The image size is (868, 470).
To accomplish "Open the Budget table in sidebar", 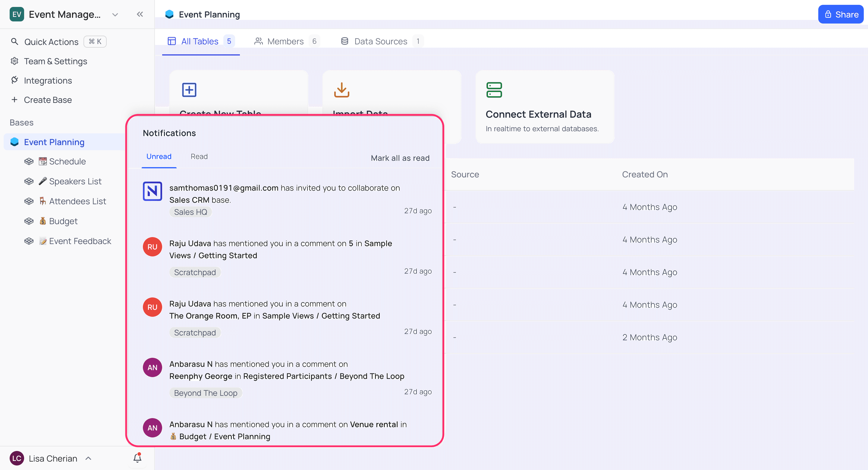I will [x=63, y=221].
